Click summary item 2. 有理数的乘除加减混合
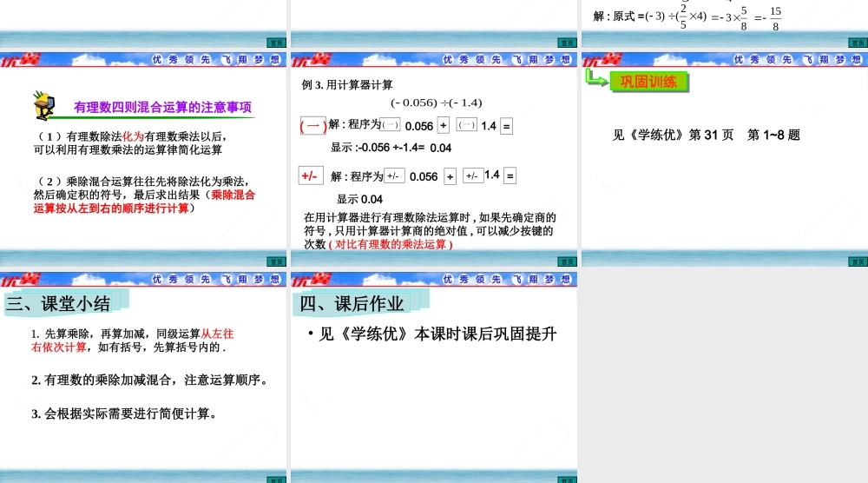The image size is (868, 483). click(x=149, y=380)
